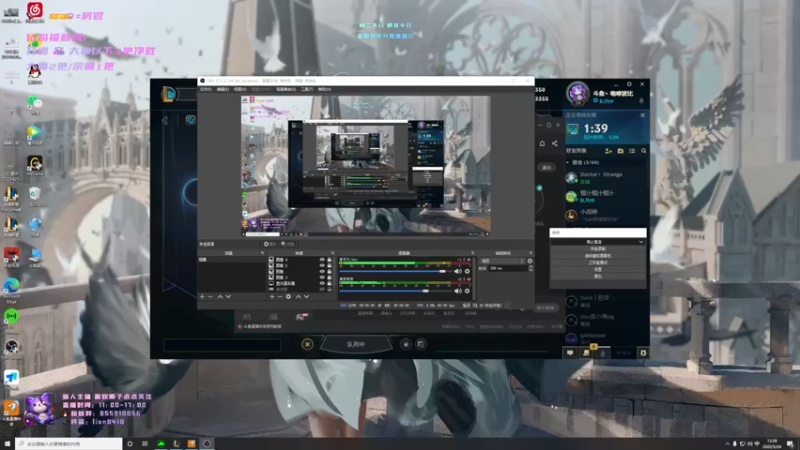Mute the second mixer channel speaker icon
Image resolution: width=800 pixels, height=450 pixels.
(x=458, y=291)
